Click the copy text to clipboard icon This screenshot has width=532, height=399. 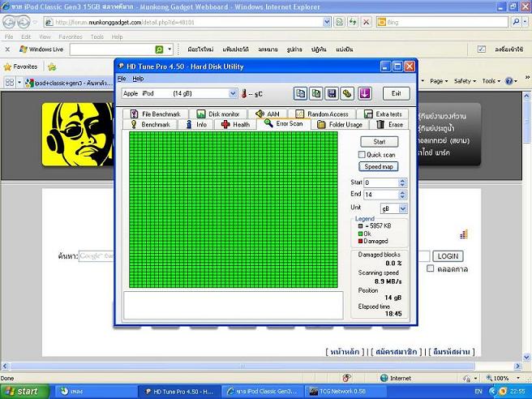[x=300, y=93]
